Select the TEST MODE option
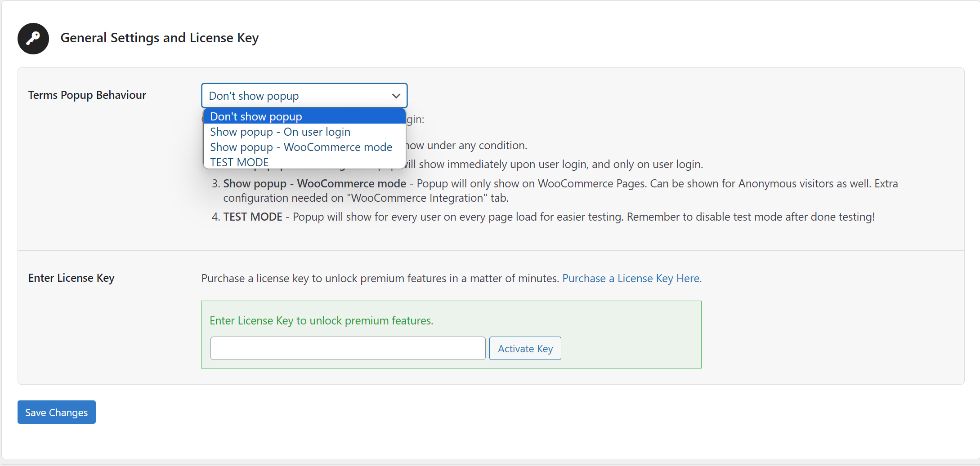 click(x=304, y=162)
